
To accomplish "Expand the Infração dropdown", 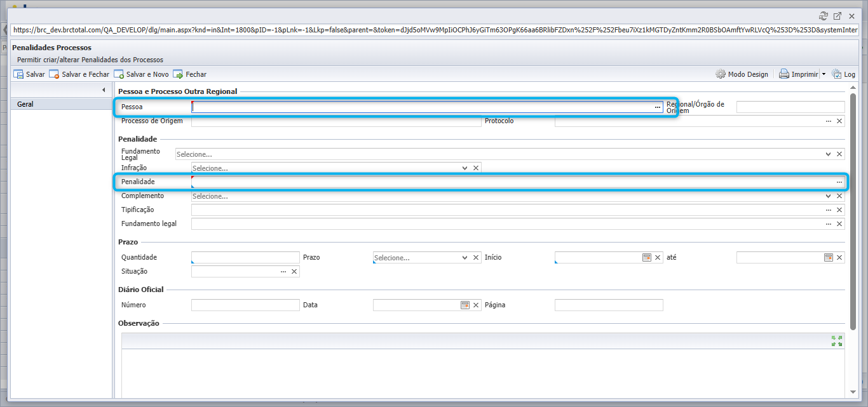I will pos(465,168).
